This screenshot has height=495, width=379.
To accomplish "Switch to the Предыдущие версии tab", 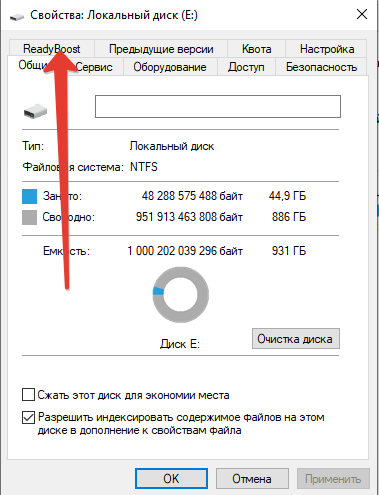I will (x=161, y=49).
